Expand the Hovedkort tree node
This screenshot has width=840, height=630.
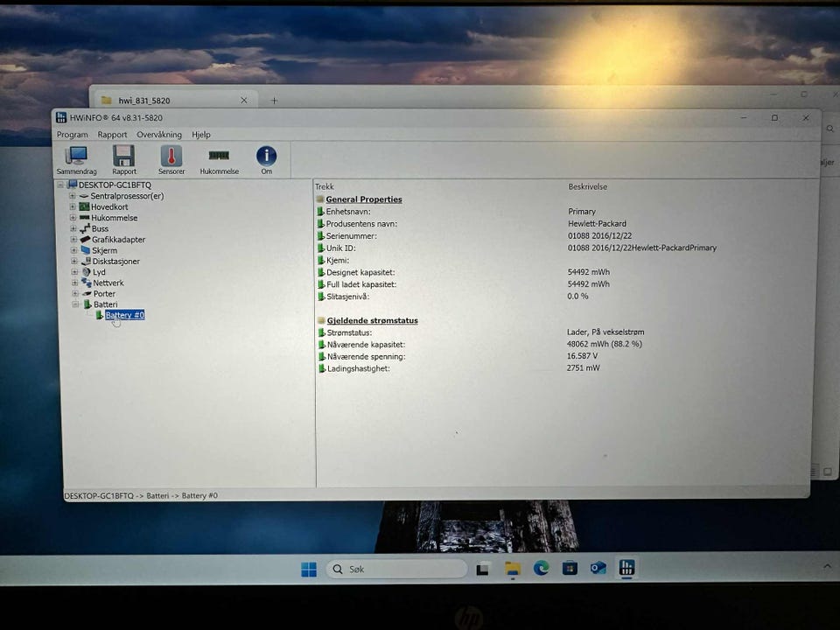click(73, 206)
